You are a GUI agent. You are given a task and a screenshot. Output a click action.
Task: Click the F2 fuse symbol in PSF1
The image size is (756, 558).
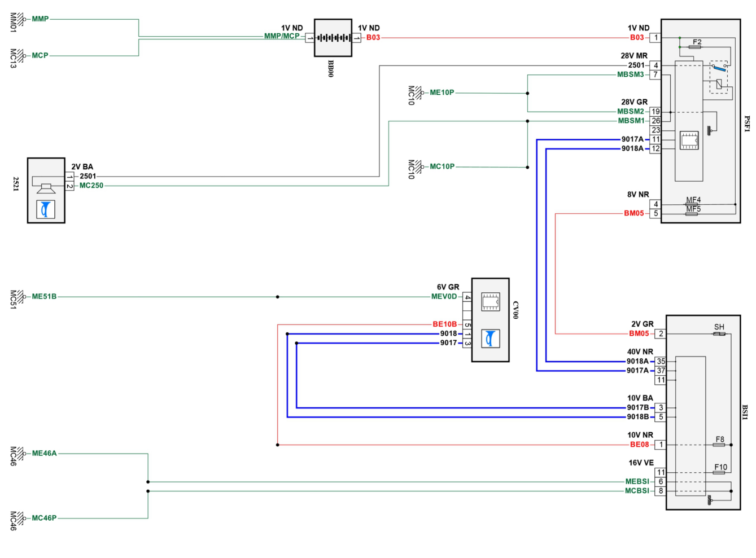(x=695, y=47)
